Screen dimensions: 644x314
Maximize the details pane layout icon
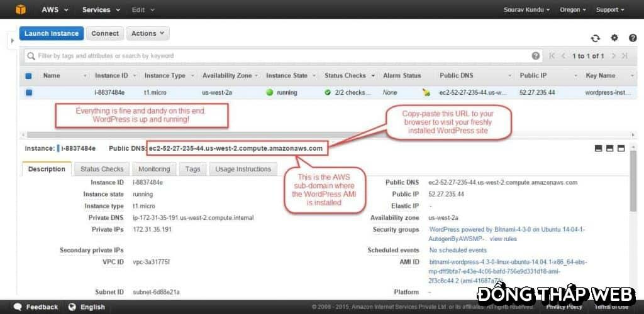(621, 148)
